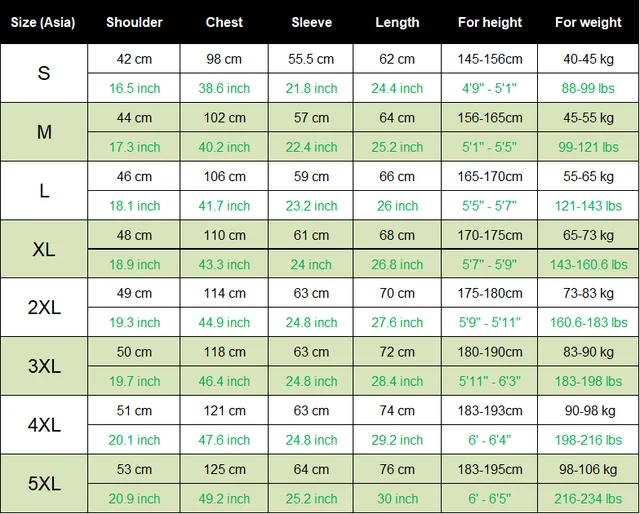Click the '160.6-183 lbs' weight cell
The width and height of the screenshot is (640, 514).
pos(588,323)
